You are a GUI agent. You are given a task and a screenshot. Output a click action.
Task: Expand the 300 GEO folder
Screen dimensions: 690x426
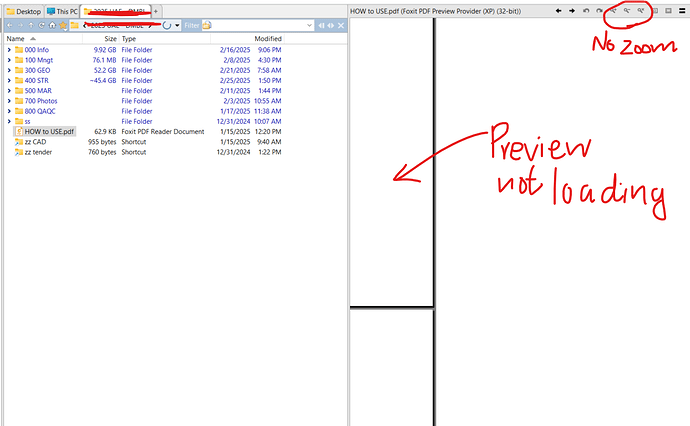(x=9, y=70)
